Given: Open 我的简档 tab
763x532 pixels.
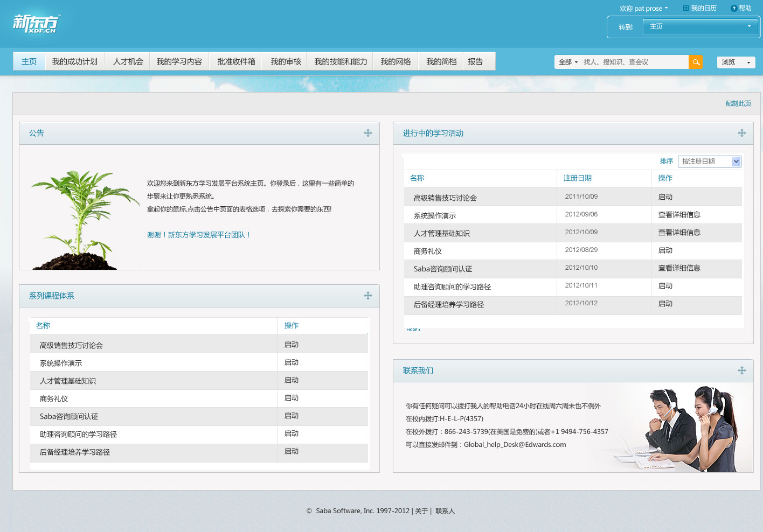Looking at the screenshot, I should pos(441,61).
